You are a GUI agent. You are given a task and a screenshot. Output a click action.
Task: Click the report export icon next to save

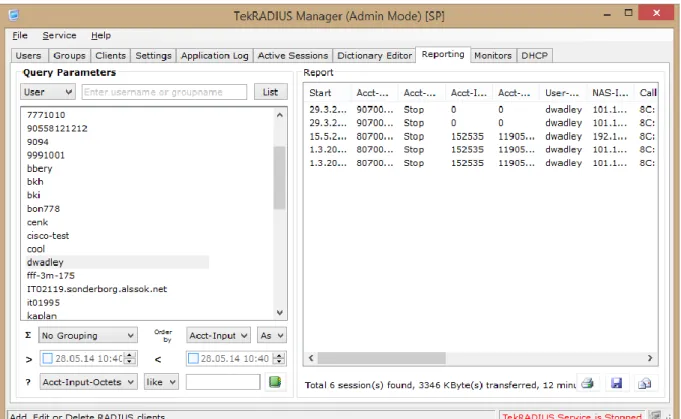pyautogui.click(x=645, y=383)
